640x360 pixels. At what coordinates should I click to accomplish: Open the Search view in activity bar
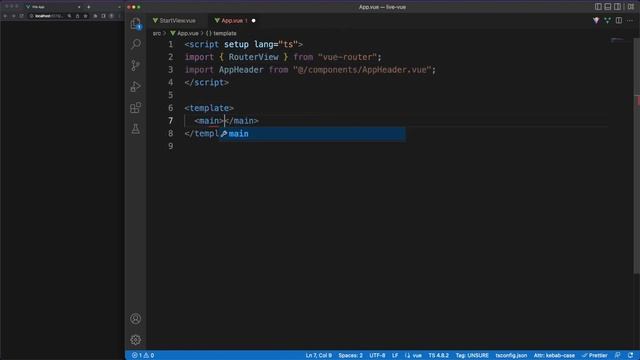click(x=136, y=44)
